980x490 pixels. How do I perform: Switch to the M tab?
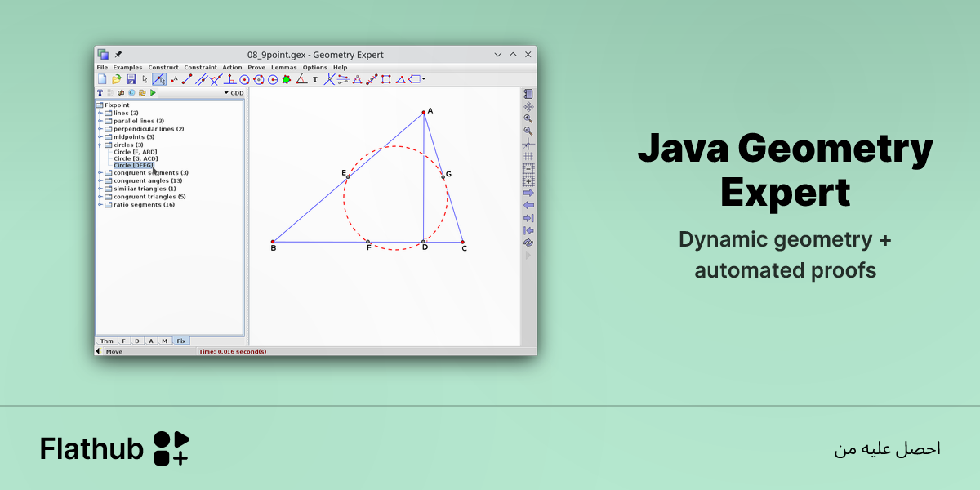[165, 341]
